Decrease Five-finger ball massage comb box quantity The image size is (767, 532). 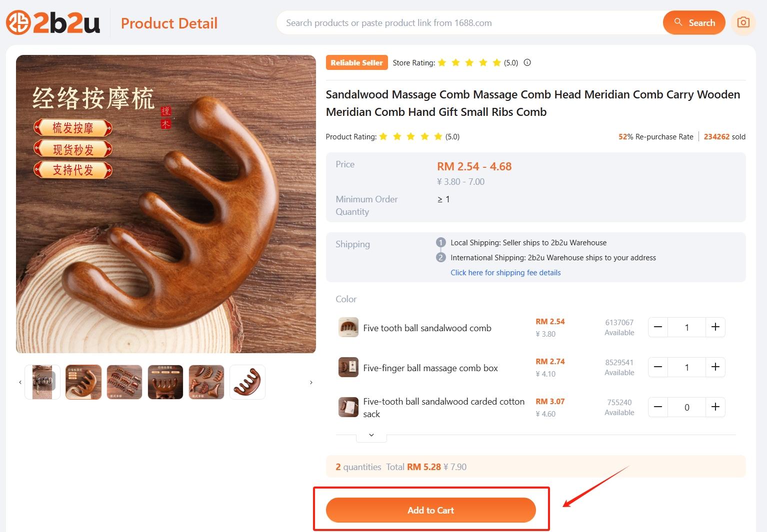click(x=658, y=367)
